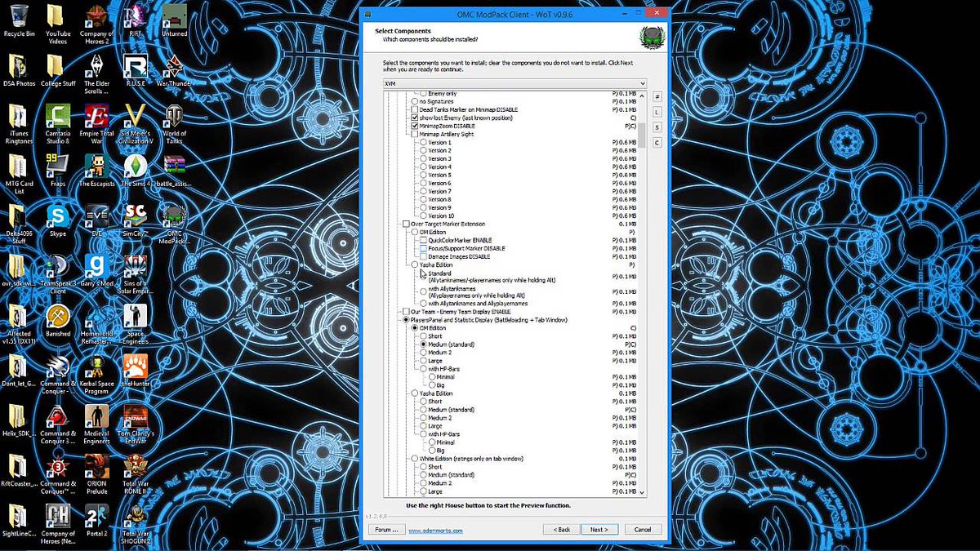The image size is (980, 551).
Task: Select the Banished desktop icon
Action: click(58, 321)
